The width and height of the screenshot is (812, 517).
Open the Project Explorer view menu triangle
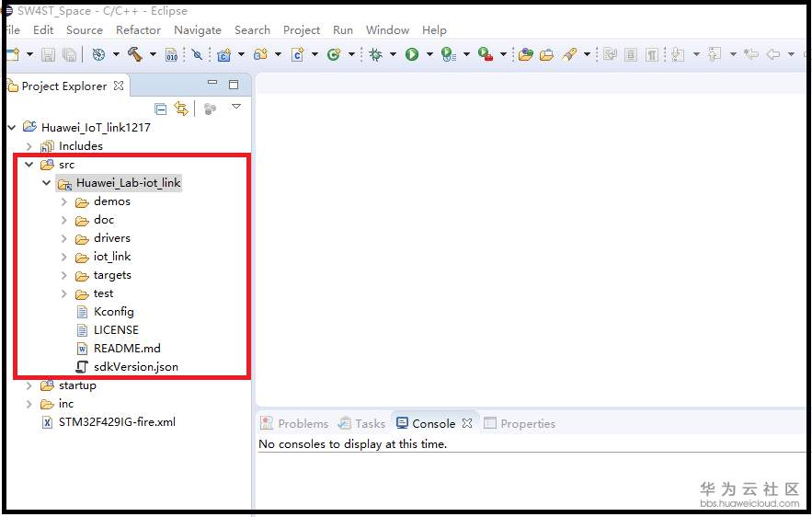[236, 106]
